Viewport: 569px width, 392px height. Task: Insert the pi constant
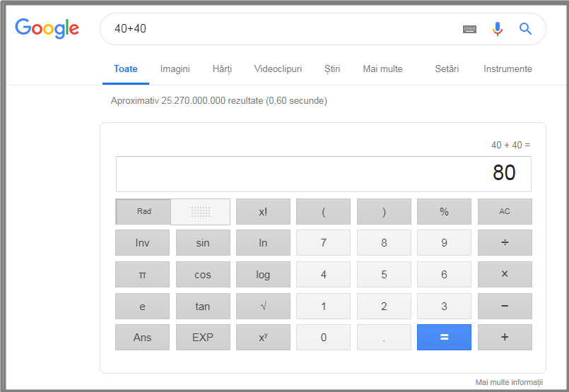tap(142, 275)
